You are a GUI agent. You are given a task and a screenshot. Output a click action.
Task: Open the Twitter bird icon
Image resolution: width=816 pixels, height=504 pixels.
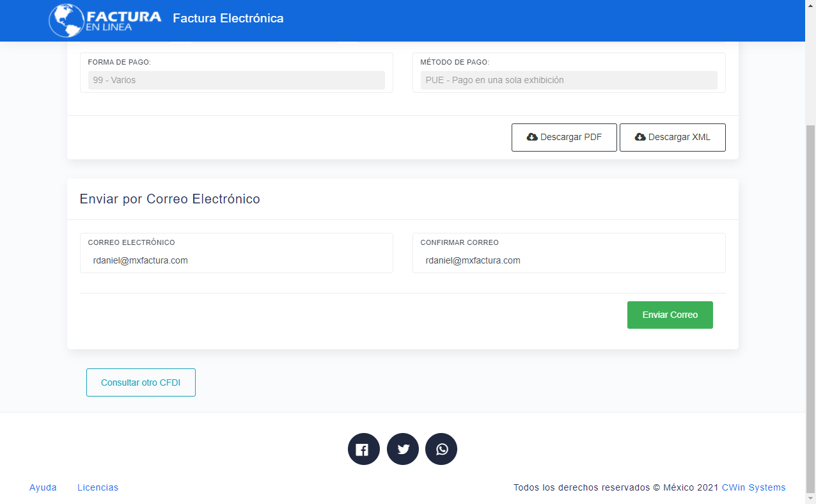pyautogui.click(x=403, y=449)
